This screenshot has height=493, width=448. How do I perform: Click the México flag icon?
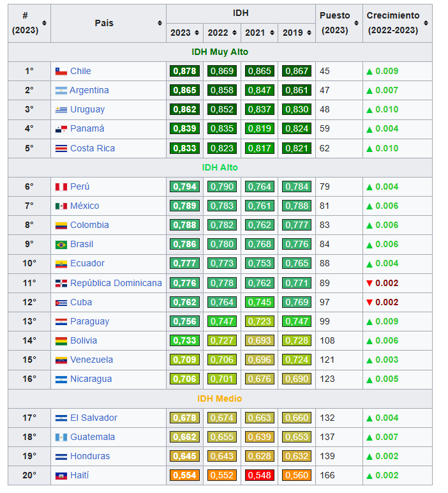tap(61, 206)
